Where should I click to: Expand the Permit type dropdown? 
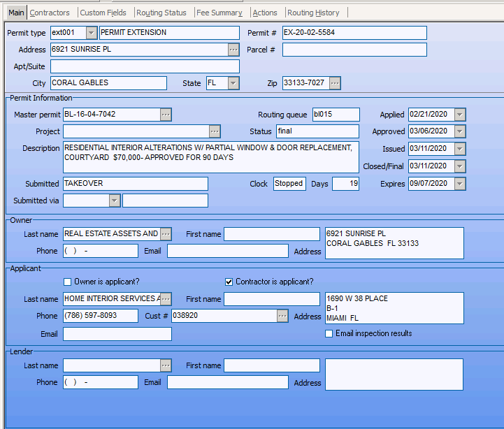[x=92, y=33]
